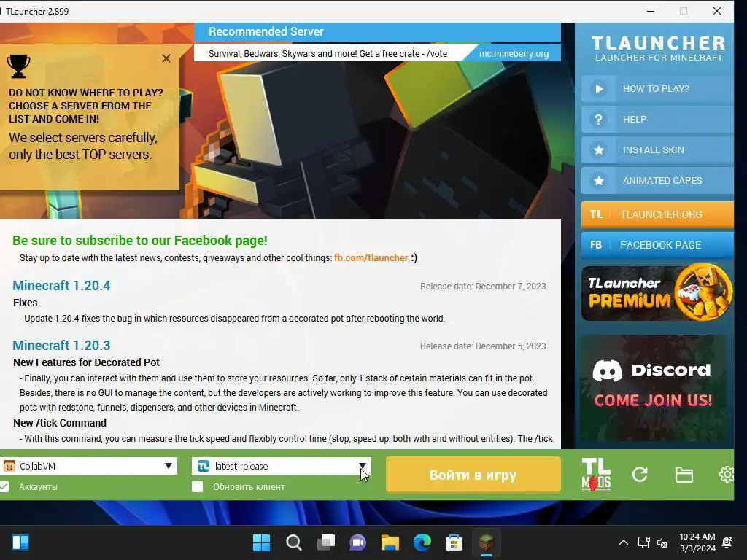
Task: Click the star icon beside Install Skin
Action: click(x=599, y=150)
